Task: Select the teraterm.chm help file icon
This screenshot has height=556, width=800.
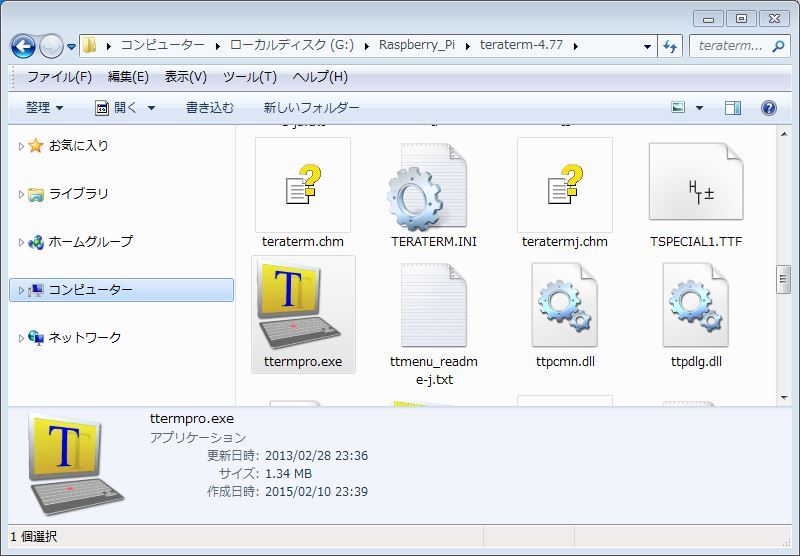Action: 303,185
